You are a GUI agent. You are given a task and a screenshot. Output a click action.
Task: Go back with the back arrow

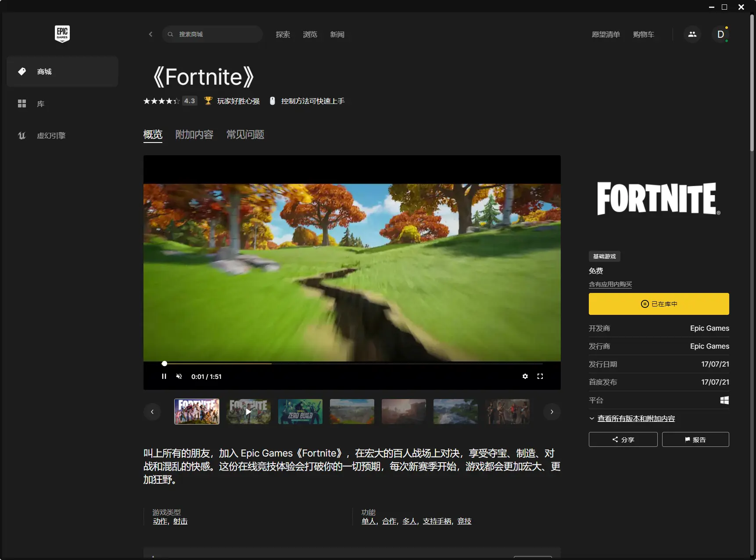tap(150, 34)
